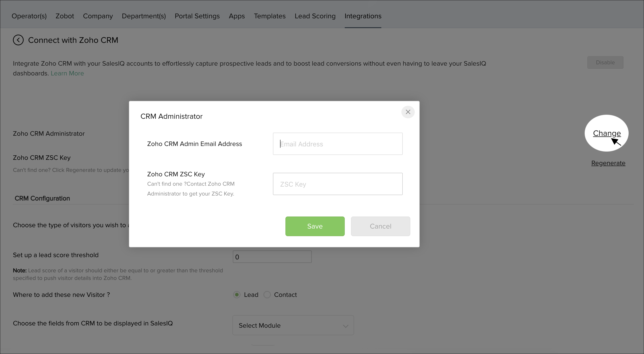Click the lead score threshold field

click(272, 257)
